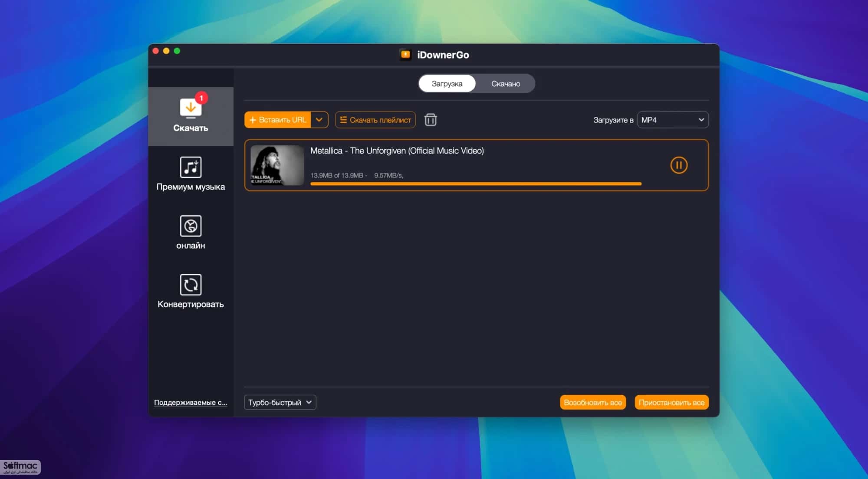Open the Конвертировать converter icon

pyautogui.click(x=191, y=285)
